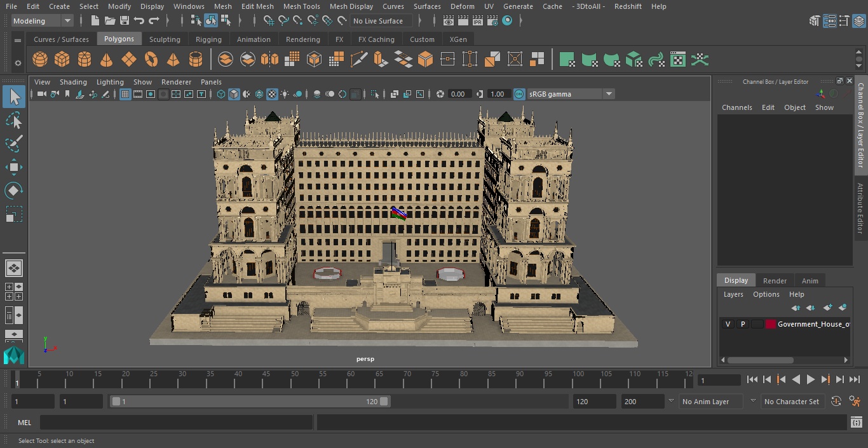Image resolution: width=868 pixels, height=448 pixels.
Task: Click the Extrude shelf icon
Action: pyautogui.click(x=381, y=60)
